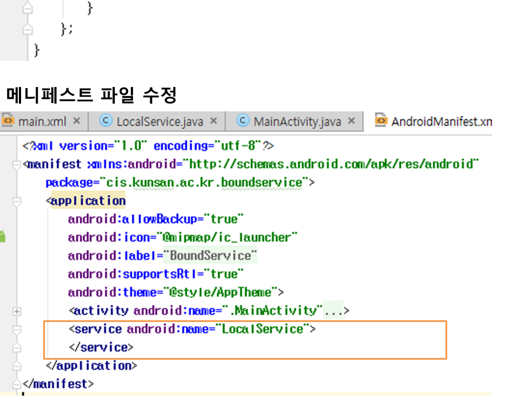Click the Java class icon on MainActivity.java tab
The width and height of the screenshot is (532, 399).
click(243, 121)
